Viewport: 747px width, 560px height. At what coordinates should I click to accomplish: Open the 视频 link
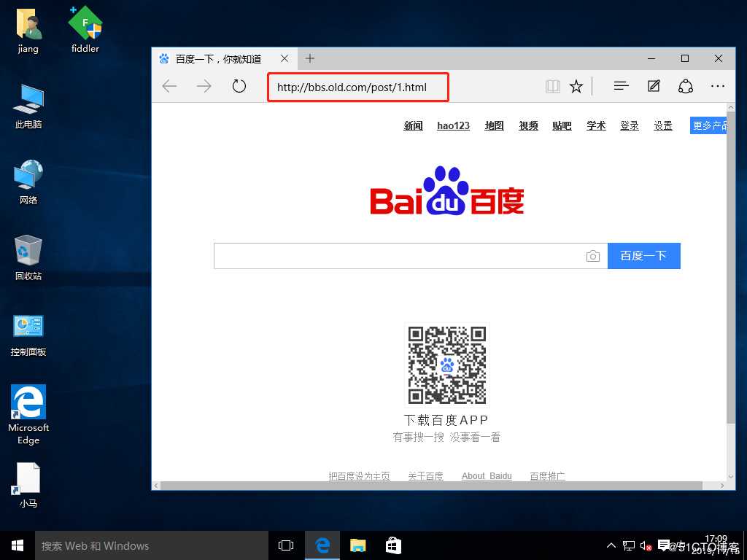528,125
